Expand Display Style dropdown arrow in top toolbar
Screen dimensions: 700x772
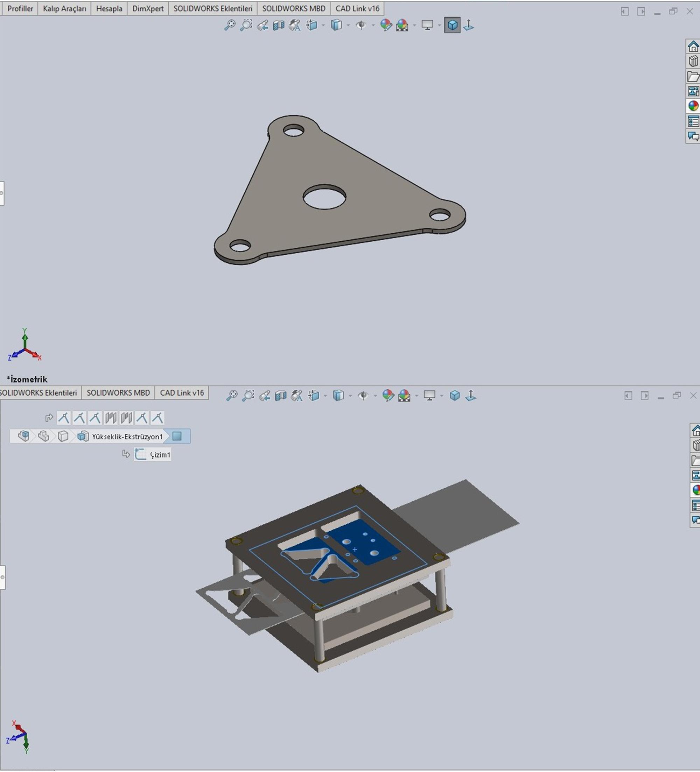(x=348, y=26)
